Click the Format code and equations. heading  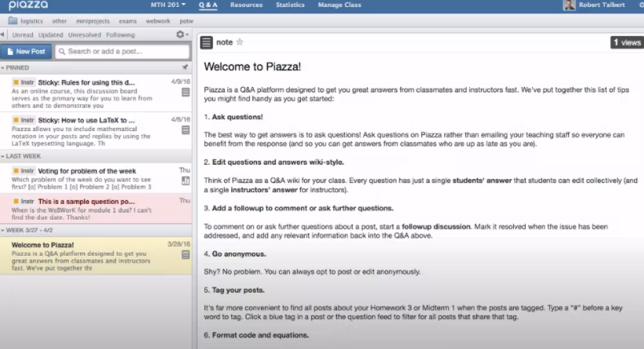point(260,335)
